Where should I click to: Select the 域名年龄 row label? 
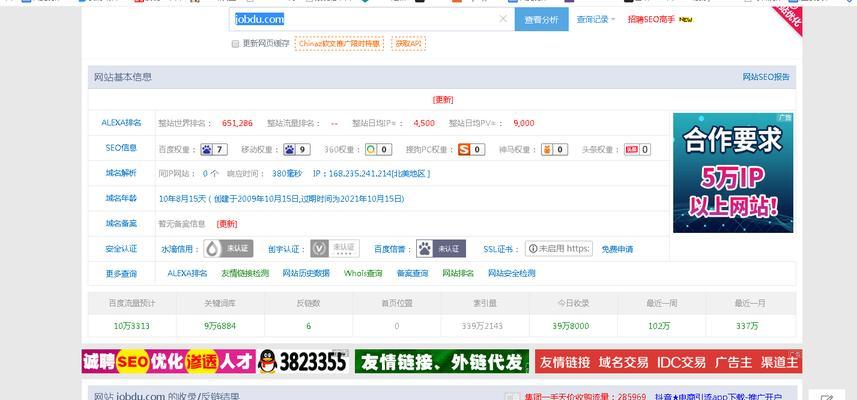[121, 198]
